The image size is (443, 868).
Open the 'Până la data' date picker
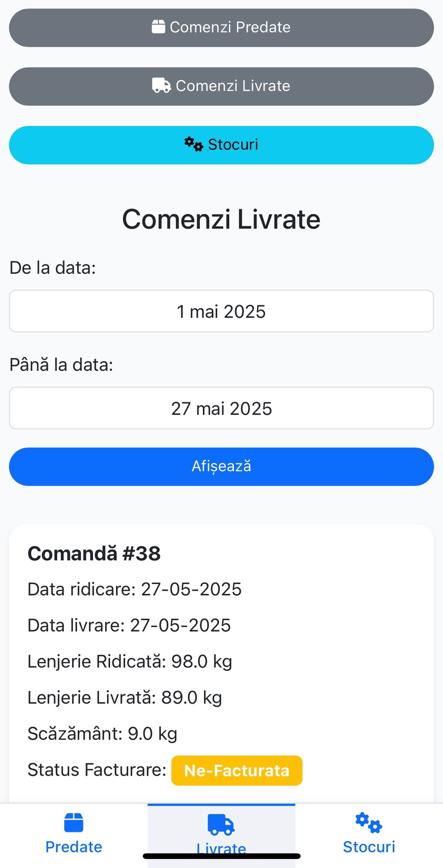(x=221, y=408)
